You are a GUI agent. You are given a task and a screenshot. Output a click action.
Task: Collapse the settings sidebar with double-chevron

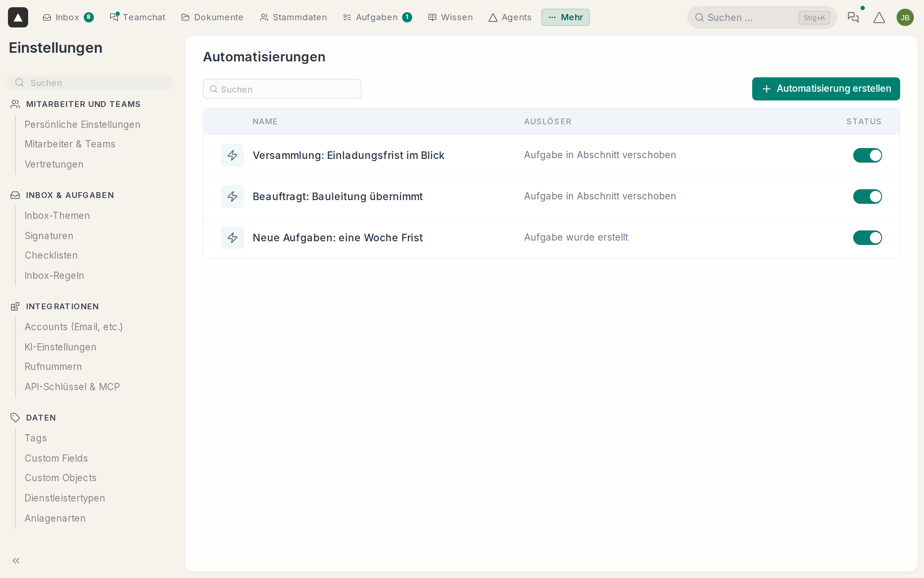pyautogui.click(x=16, y=560)
